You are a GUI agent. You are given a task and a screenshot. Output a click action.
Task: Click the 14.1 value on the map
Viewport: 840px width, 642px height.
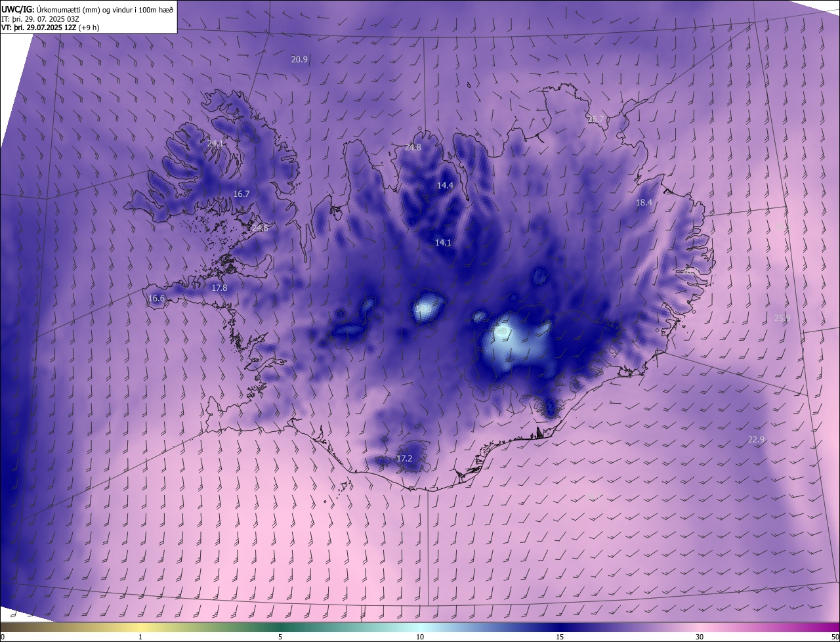pyautogui.click(x=443, y=243)
